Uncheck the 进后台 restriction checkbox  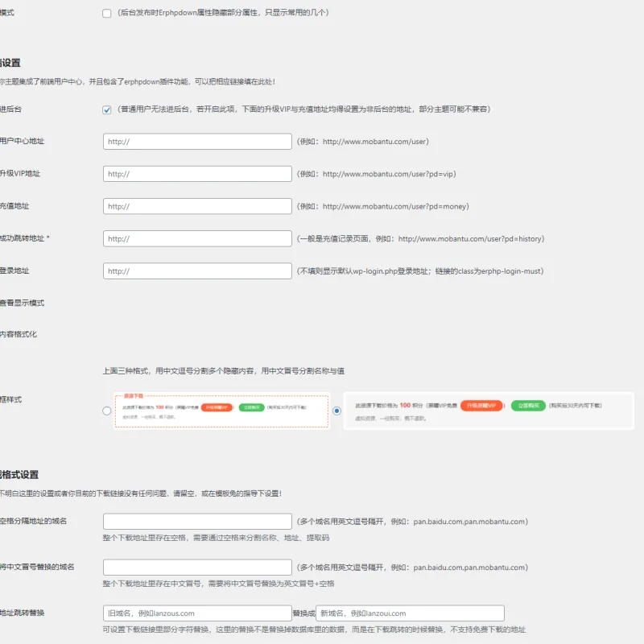(x=107, y=109)
